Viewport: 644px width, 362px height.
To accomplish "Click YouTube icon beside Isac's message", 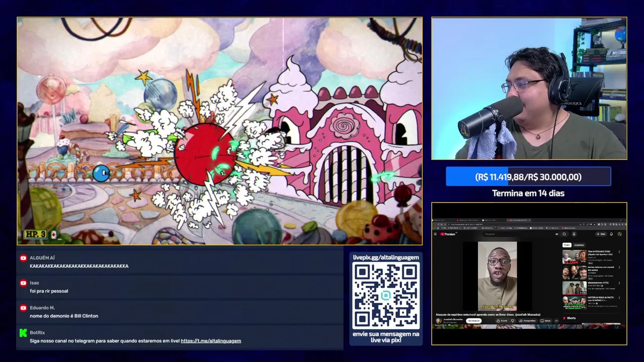I will pyautogui.click(x=23, y=283).
